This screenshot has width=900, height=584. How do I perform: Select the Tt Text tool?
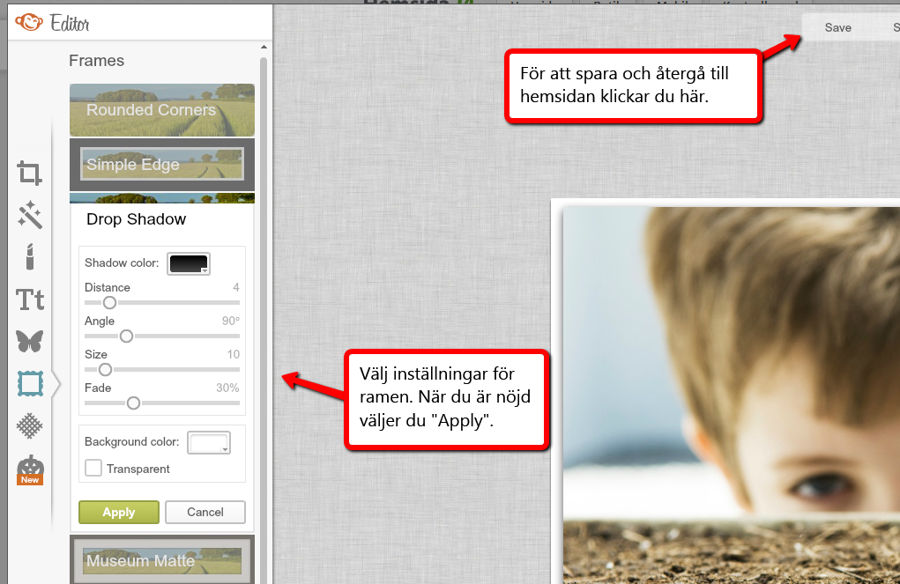[x=30, y=299]
